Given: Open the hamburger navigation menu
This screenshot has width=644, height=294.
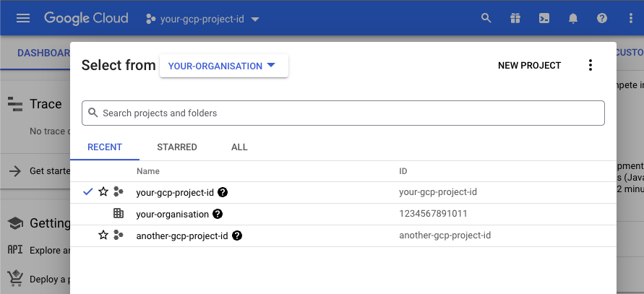Looking at the screenshot, I should [23, 19].
